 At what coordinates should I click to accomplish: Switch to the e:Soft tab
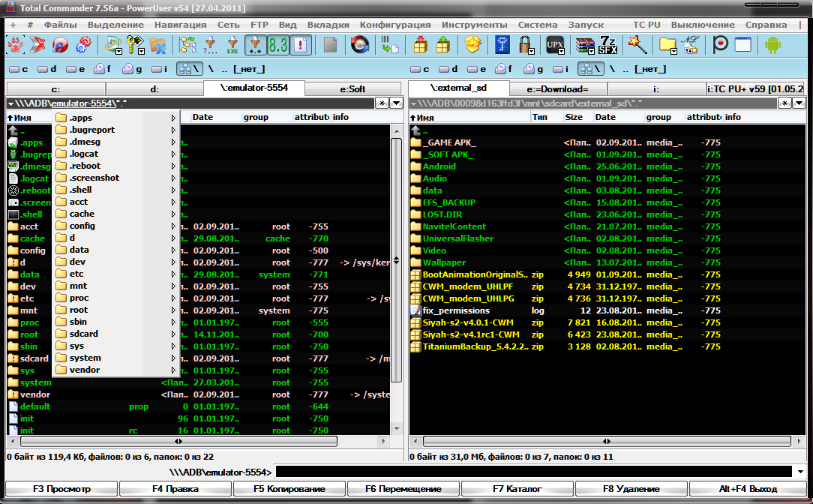coord(353,89)
